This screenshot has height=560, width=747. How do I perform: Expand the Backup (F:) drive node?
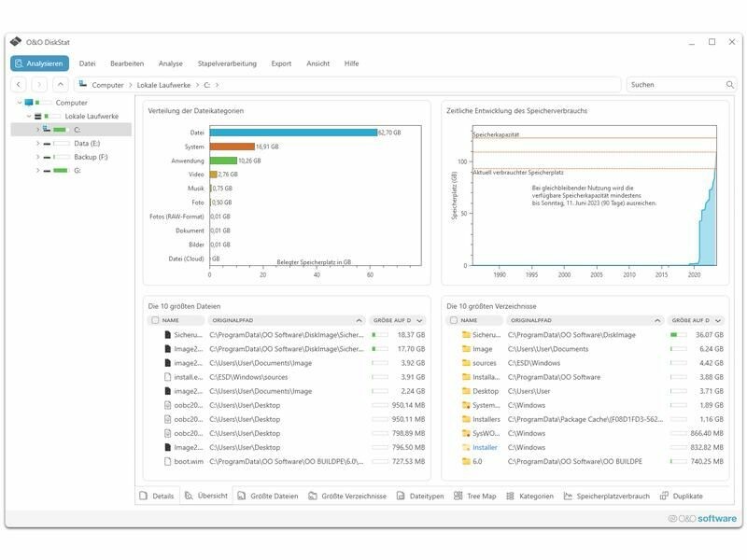point(37,157)
